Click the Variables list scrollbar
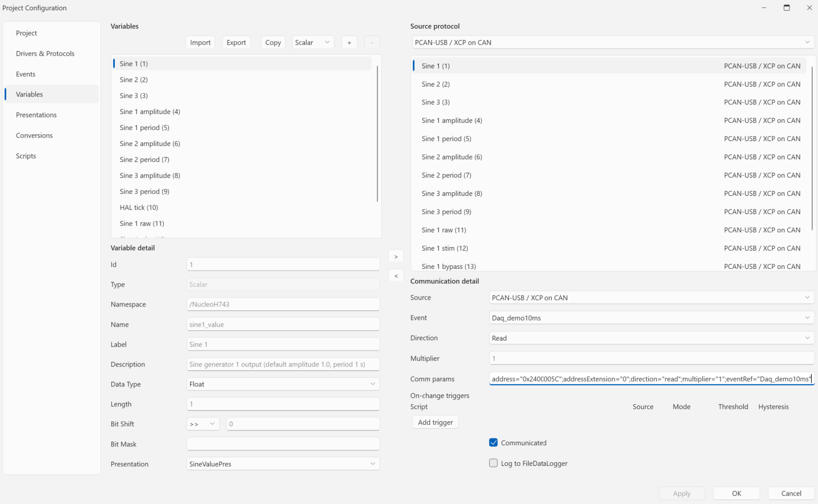This screenshot has width=818, height=504. coord(377,134)
